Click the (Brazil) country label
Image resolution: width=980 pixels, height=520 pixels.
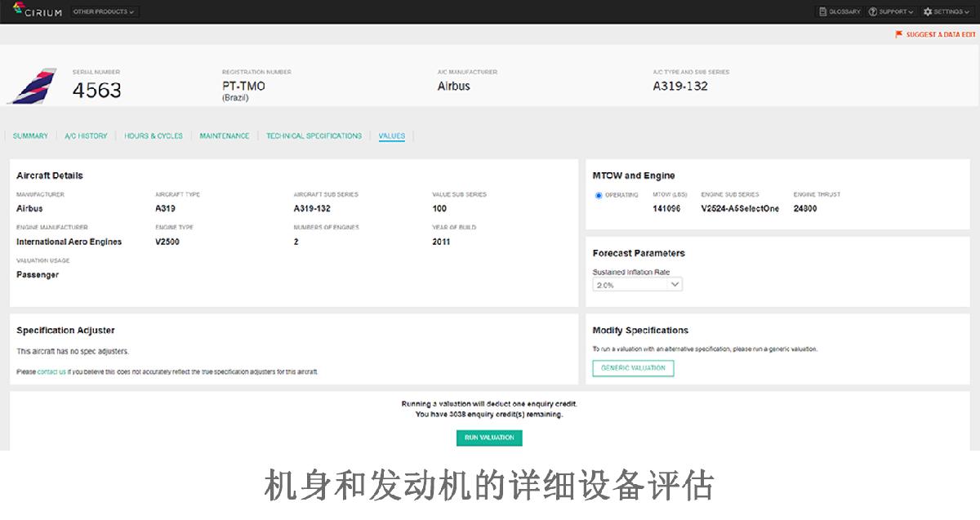235,98
